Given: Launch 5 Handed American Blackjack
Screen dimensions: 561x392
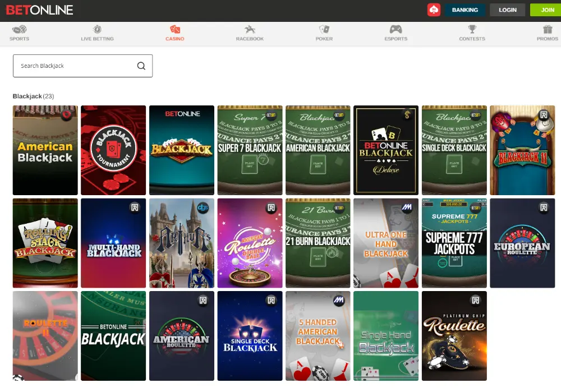Looking at the screenshot, I should (x=318, y=336).
